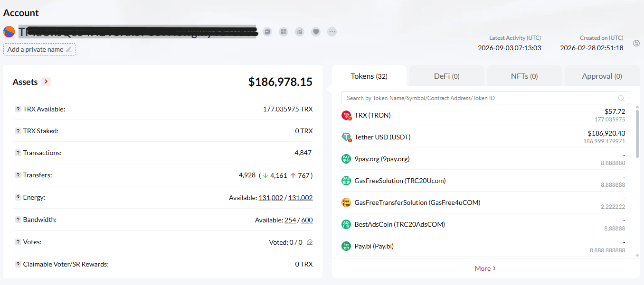
Task: Click the USDT value $186,920.43
Action: coord(606,133)
